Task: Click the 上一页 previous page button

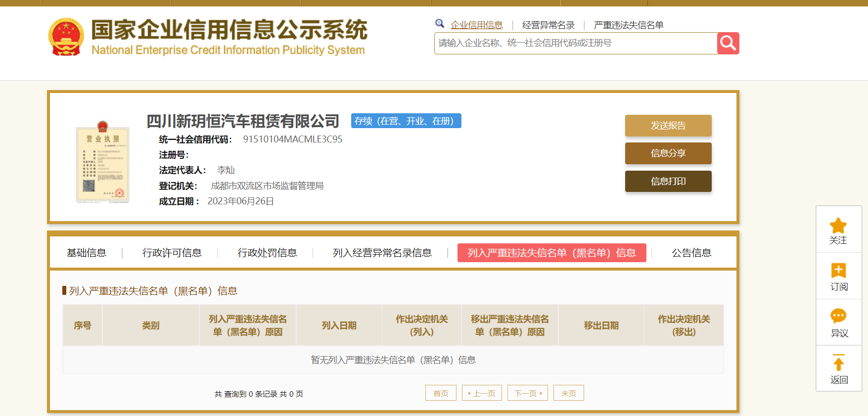Action: click(482, 393)
